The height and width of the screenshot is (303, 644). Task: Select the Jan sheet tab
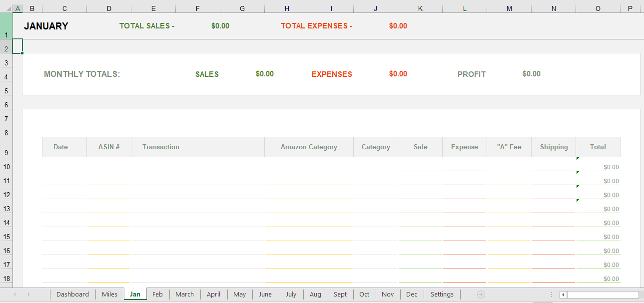click(135, 295)
